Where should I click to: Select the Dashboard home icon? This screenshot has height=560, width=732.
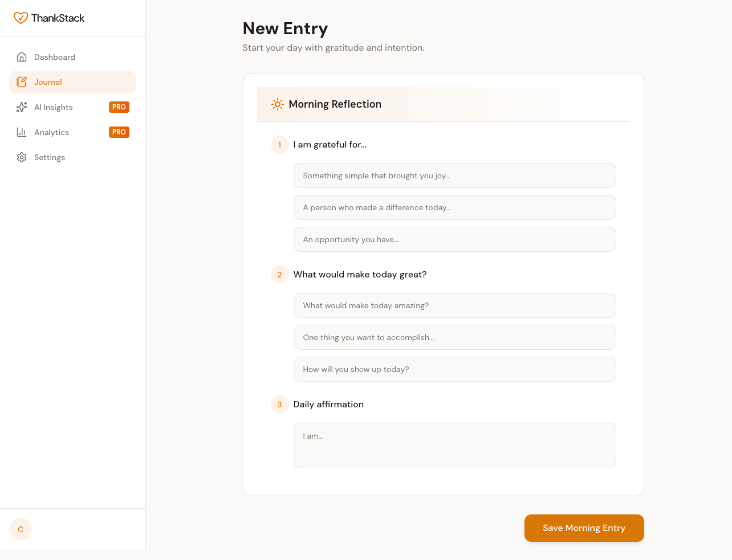[21, 56]
